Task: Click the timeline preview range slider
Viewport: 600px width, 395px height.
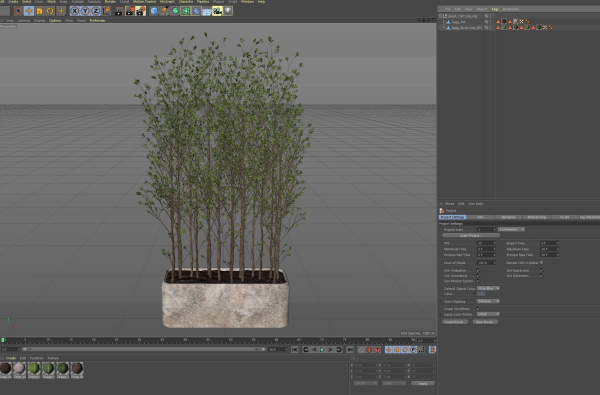Action: pos(143,349)
